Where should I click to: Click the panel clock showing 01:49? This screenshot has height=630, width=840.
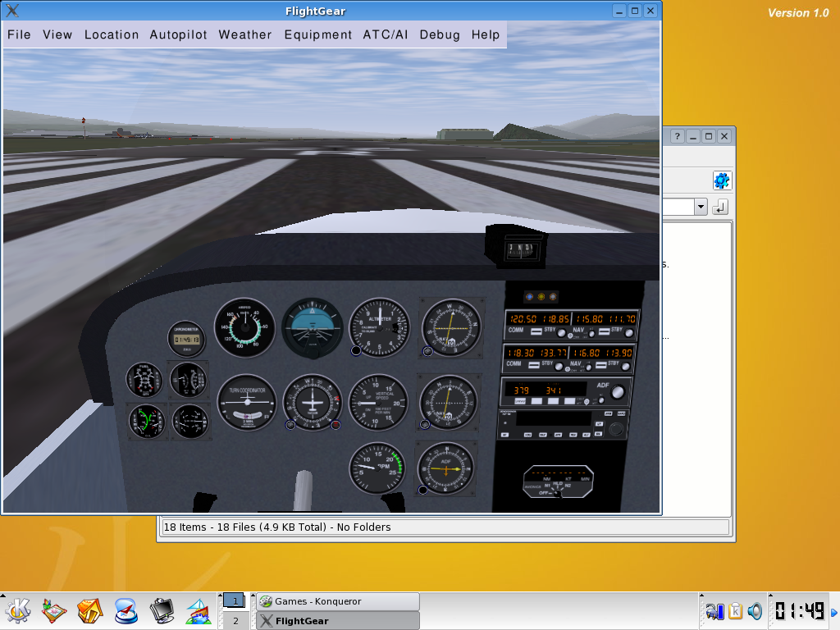coord(799,610)
